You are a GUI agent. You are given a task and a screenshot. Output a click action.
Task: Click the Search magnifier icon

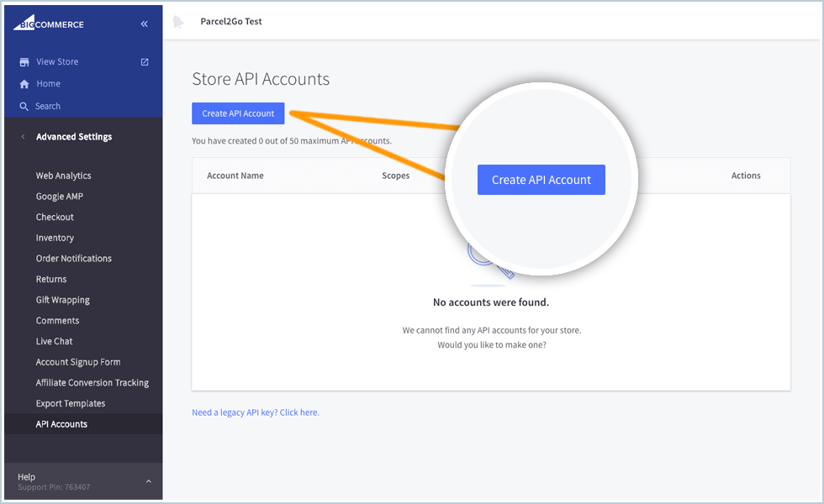click(x=24, y=105)
